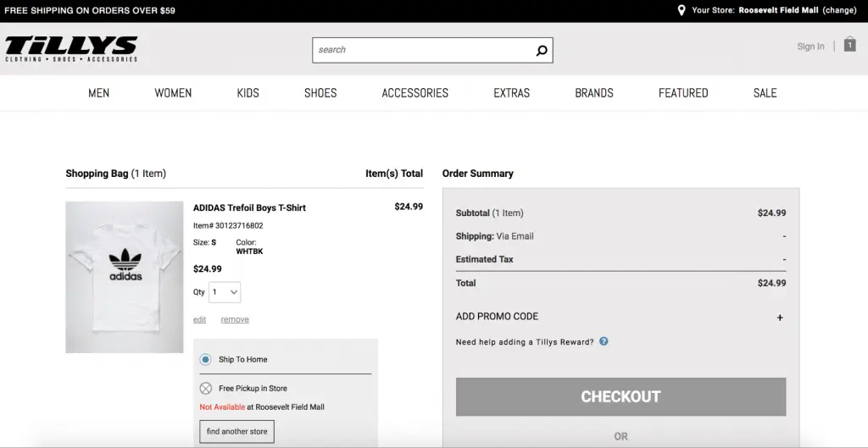The width and height of the screenshot is (868, 448).
Task: Click the CHECKOUT button
Action: tap(620, 396)
